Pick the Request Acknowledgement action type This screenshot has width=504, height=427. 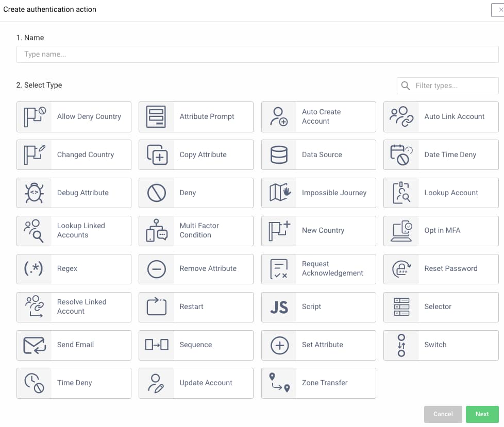(x=318, y=269)
